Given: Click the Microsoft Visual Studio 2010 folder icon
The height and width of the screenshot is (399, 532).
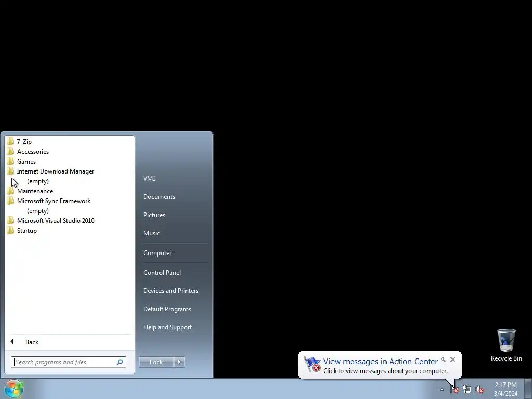Looking at the screenshot, I should [10, 220].
